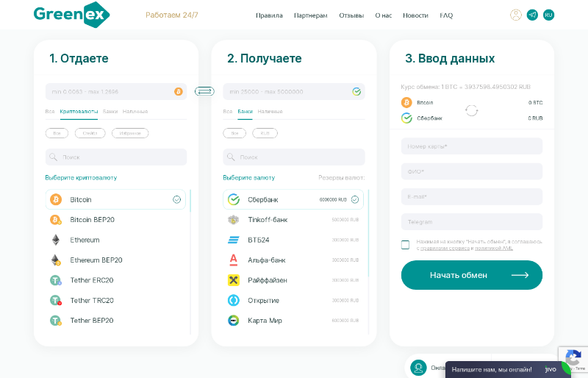Click the exchange rate refresh icon

point(472,110)
